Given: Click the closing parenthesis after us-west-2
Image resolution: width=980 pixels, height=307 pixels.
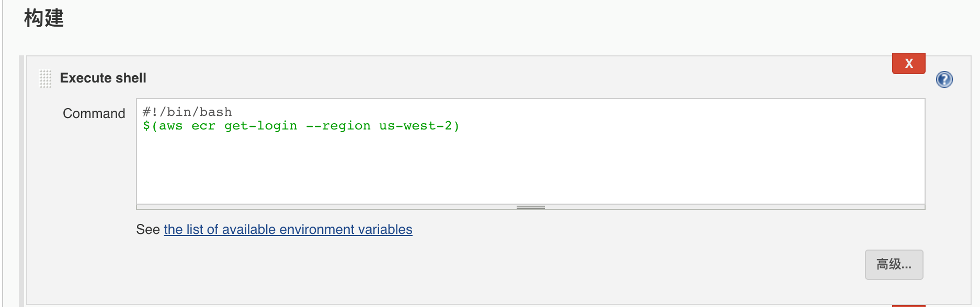Looking at the screenshot, I should 457,126.
